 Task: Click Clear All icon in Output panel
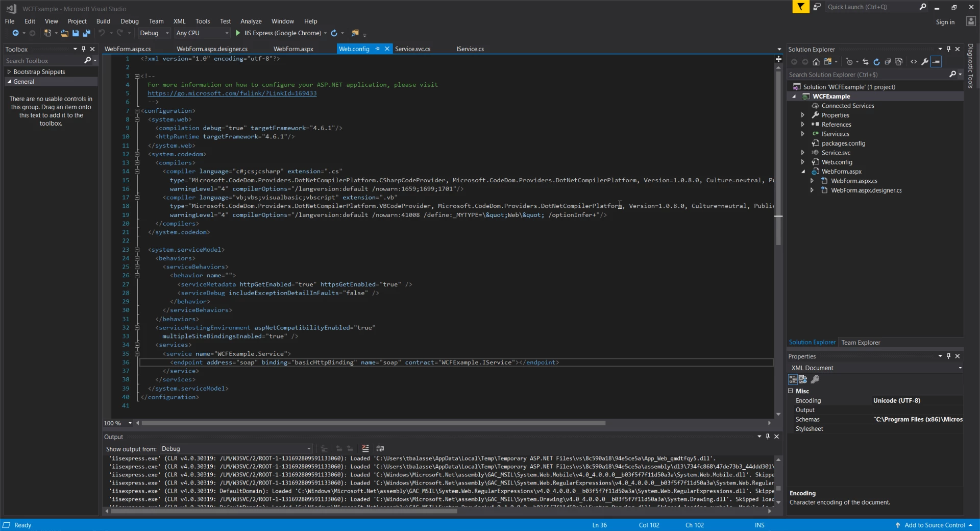tap(365, 449)
